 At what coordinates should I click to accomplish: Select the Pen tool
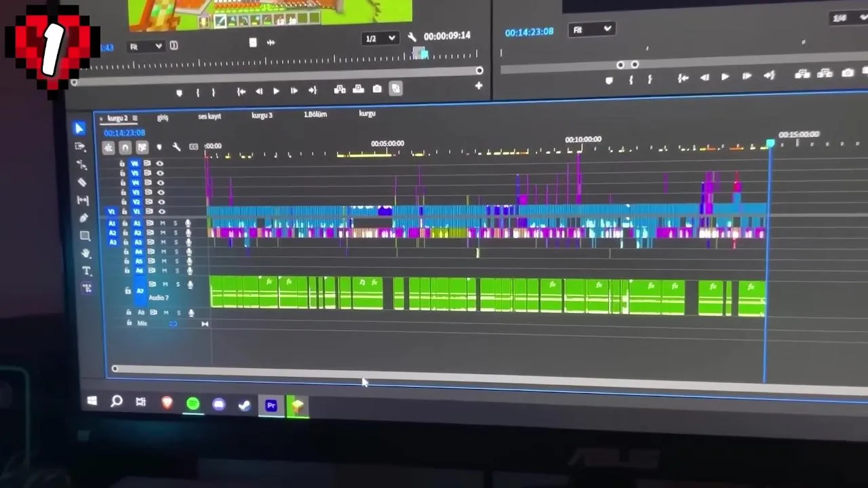[x=83, y=218]
